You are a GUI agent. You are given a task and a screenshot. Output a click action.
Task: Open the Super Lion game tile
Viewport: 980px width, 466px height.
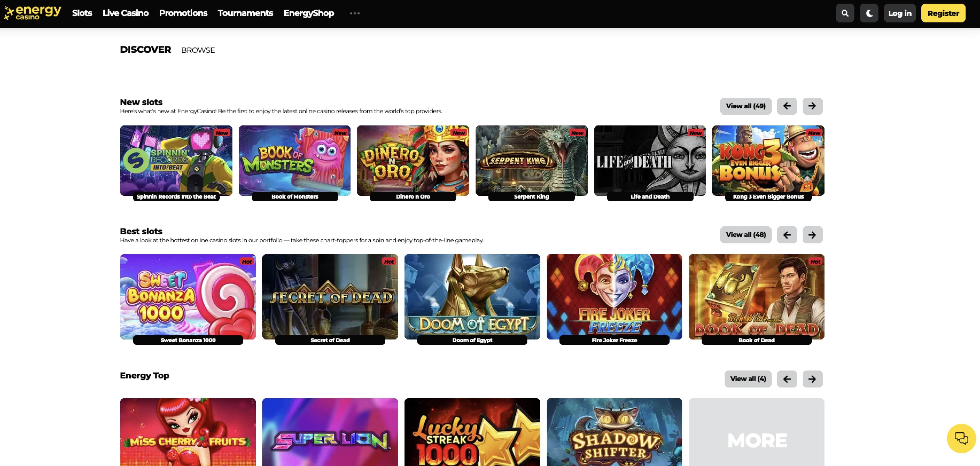pos(330,432)
